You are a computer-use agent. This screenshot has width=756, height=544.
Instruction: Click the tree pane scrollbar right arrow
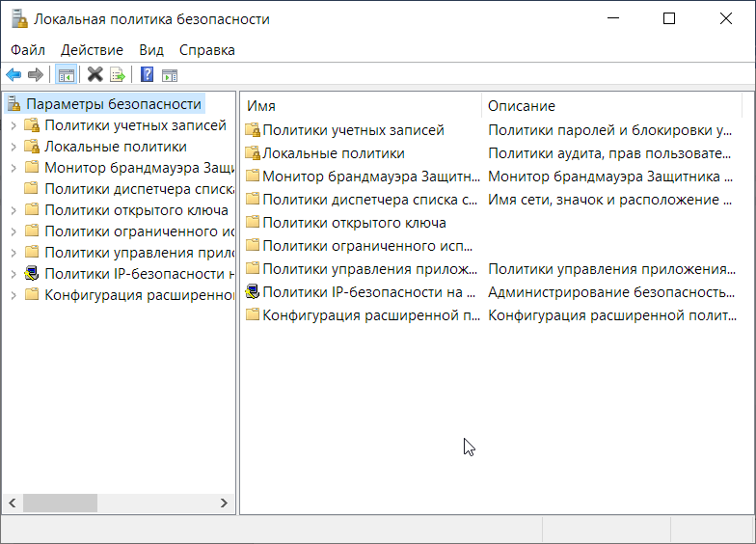click(224, 503)
